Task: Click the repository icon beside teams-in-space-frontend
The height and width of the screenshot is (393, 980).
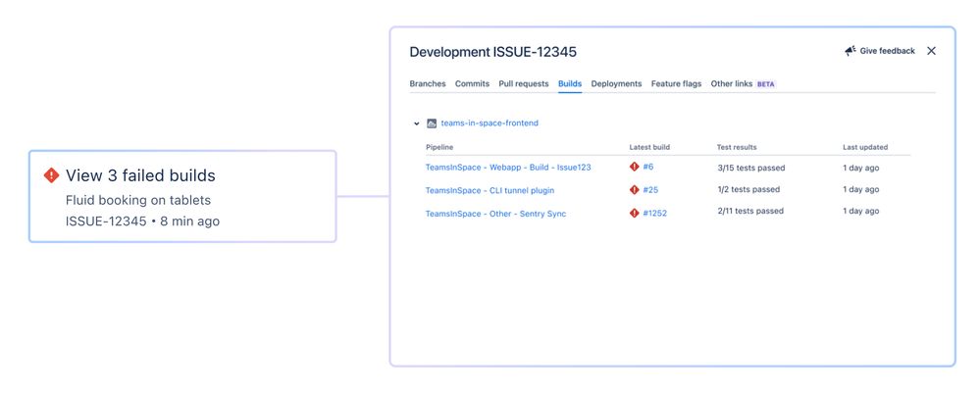Action: pos(432,123)
